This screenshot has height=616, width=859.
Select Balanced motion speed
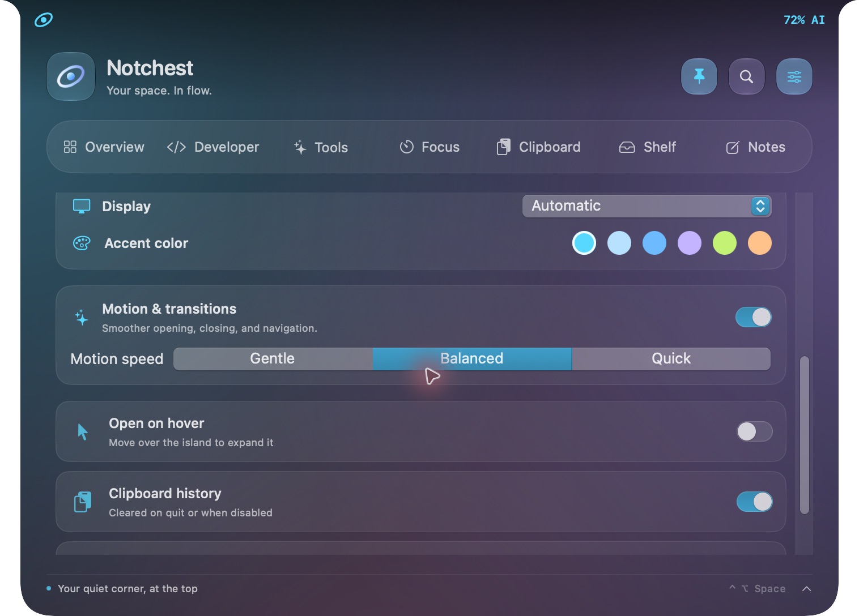point(472,359)
